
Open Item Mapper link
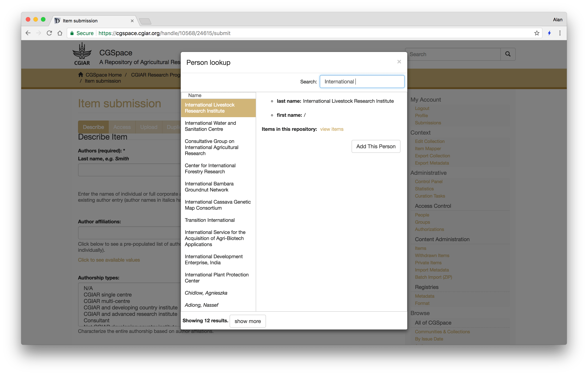point(428,148)
